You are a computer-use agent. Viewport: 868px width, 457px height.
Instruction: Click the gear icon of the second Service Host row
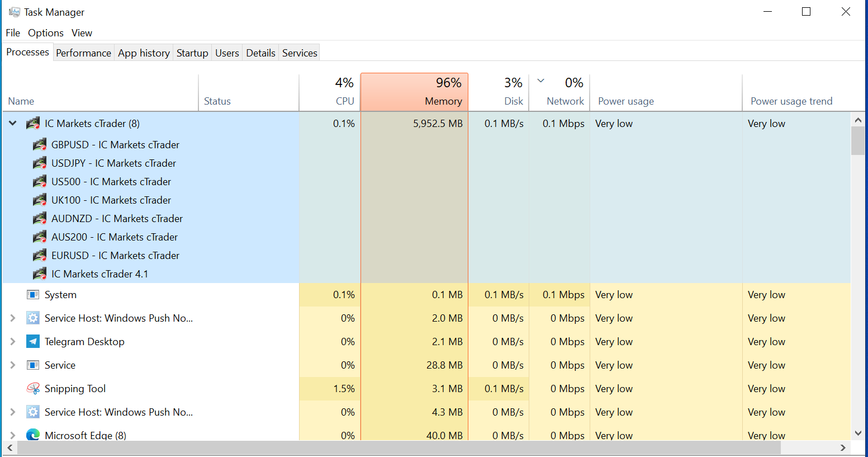coord(33,412)
